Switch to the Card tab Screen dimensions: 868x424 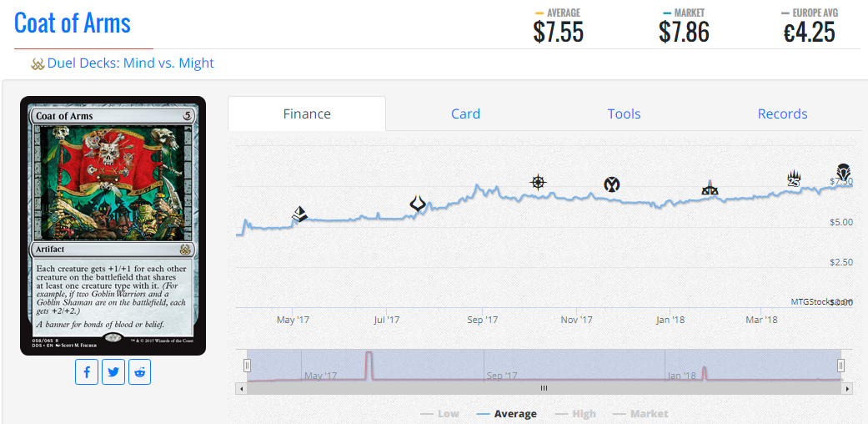pyautogui.click(x=465, y=114)
